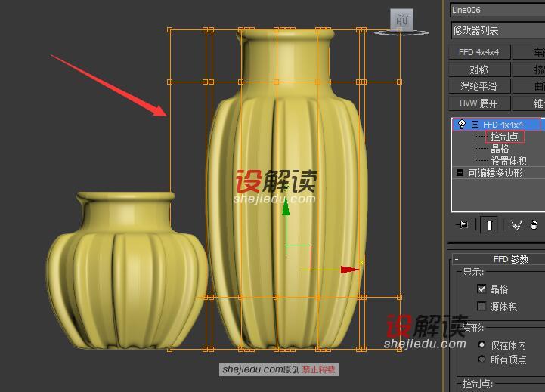Select the 所有顶点 radio option
Viewport: 545px width, 392px height.
point(482,359)
